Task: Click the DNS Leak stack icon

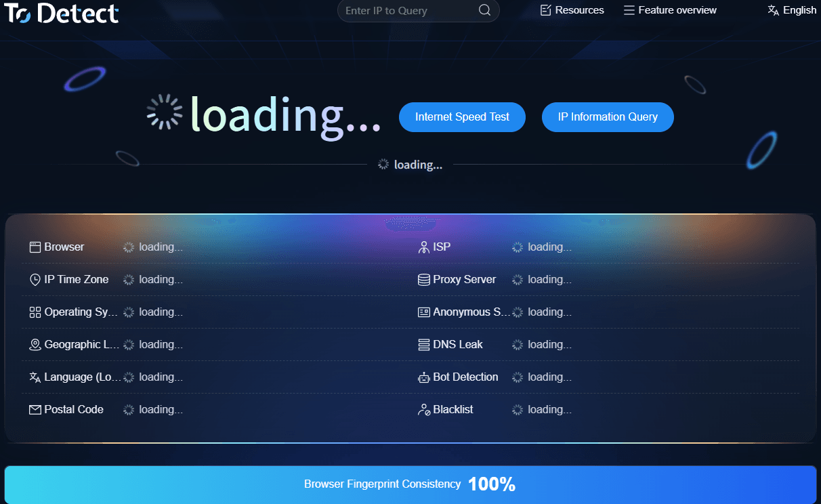Action: (x=424, y=345)
